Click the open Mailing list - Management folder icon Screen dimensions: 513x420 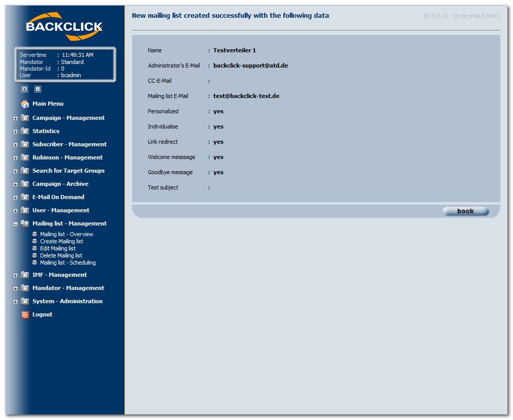coord(25,223)
